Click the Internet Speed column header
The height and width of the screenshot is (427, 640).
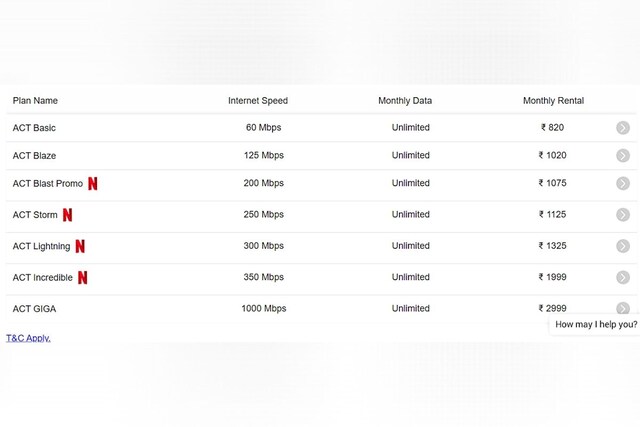[x=258, y=101]
